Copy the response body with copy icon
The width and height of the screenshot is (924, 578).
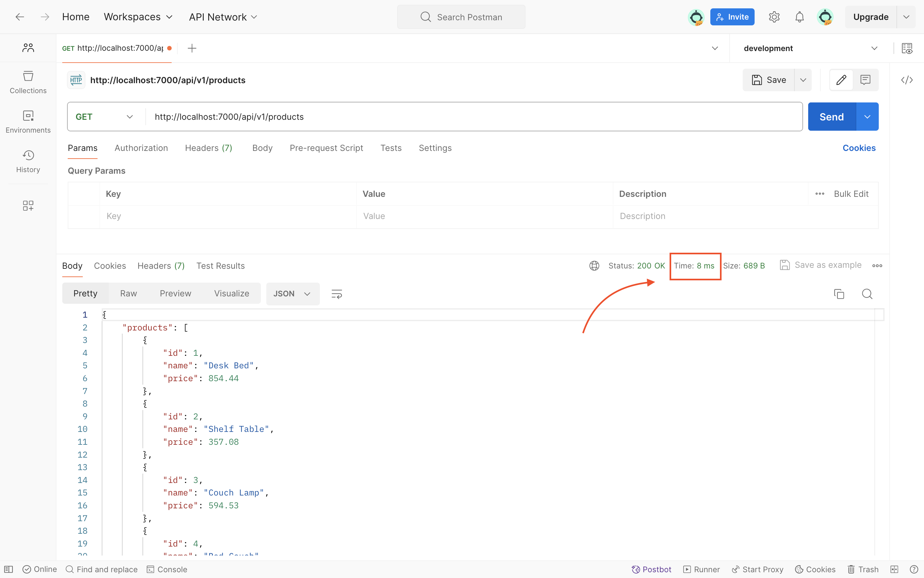[839, 293]
